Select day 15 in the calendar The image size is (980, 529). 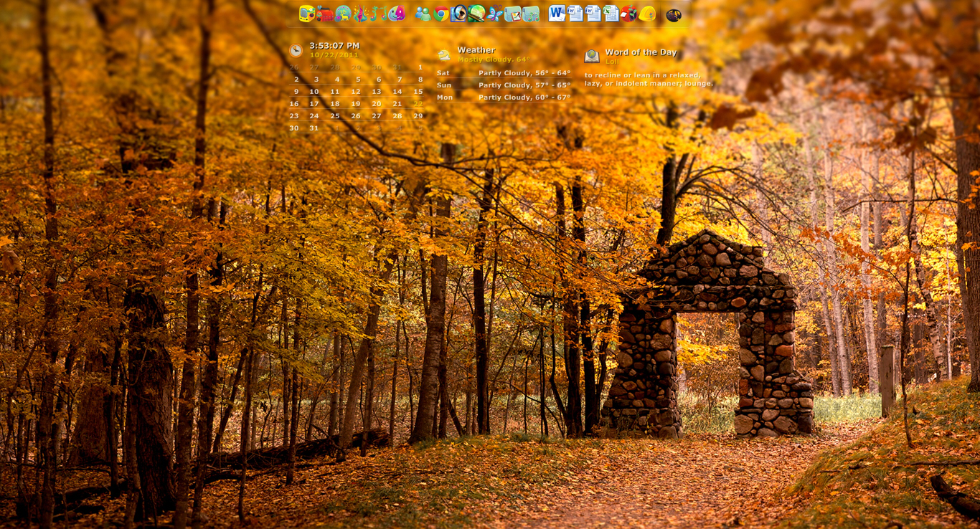pos(418,91)
